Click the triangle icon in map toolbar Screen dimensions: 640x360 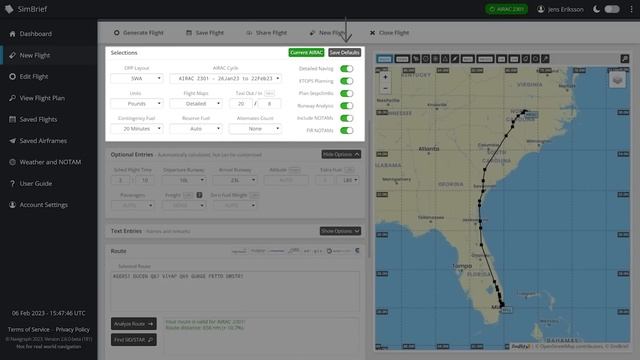click(445, 59)
